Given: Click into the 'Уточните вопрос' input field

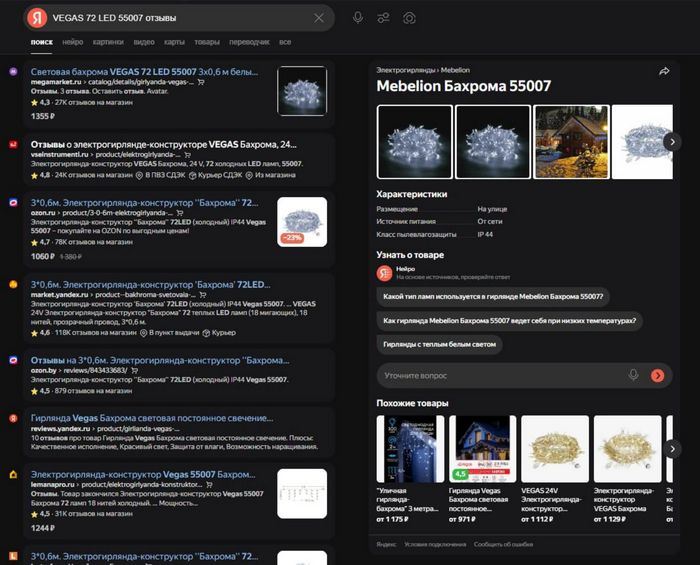Looking at the screenshot, I should [500, 375].
